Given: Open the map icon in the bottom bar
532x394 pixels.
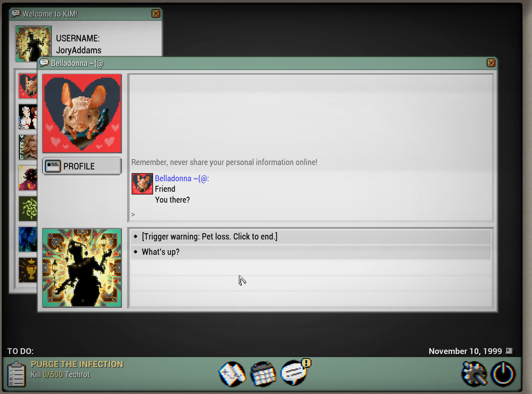Looking at the screenshot, I should [233, 374].
